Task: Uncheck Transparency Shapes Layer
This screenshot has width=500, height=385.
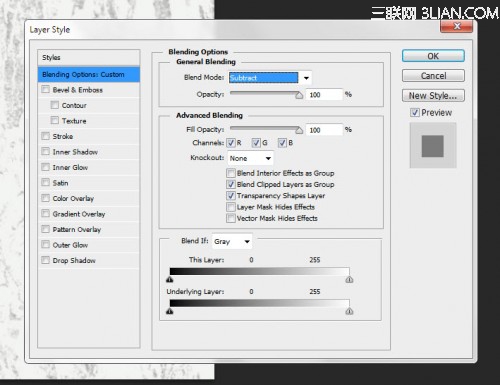Action: (x=231, y=196)
